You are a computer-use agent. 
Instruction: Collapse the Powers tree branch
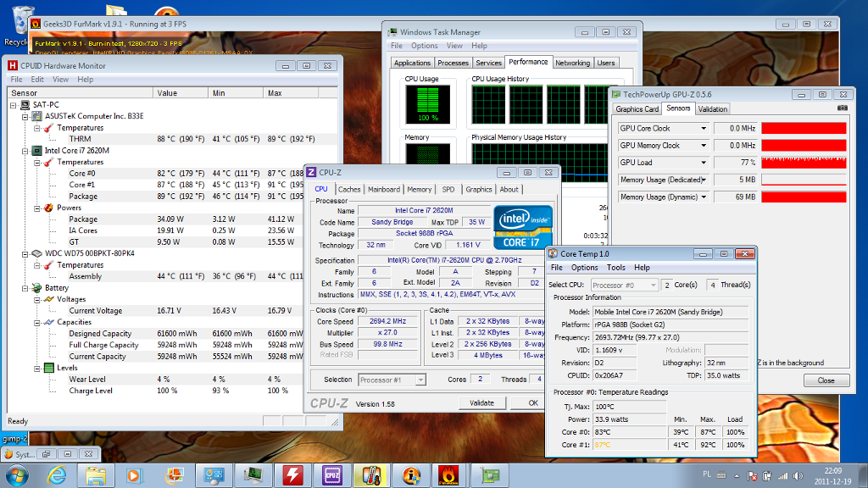tap(37, 208)
